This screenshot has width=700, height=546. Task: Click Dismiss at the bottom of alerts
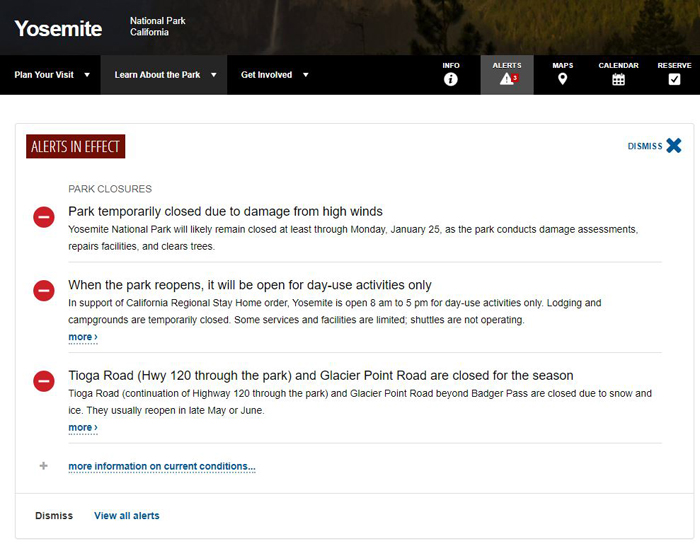54,516
